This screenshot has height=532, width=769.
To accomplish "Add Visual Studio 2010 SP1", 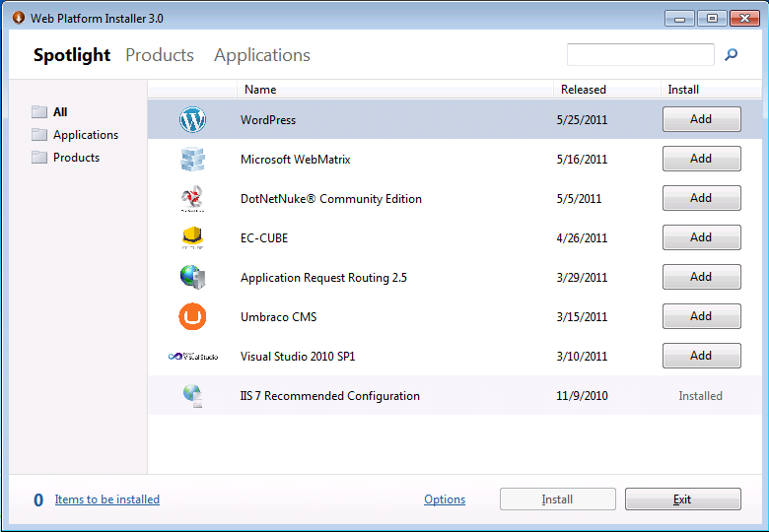I will pyautogui.click(x=701, y=356).
